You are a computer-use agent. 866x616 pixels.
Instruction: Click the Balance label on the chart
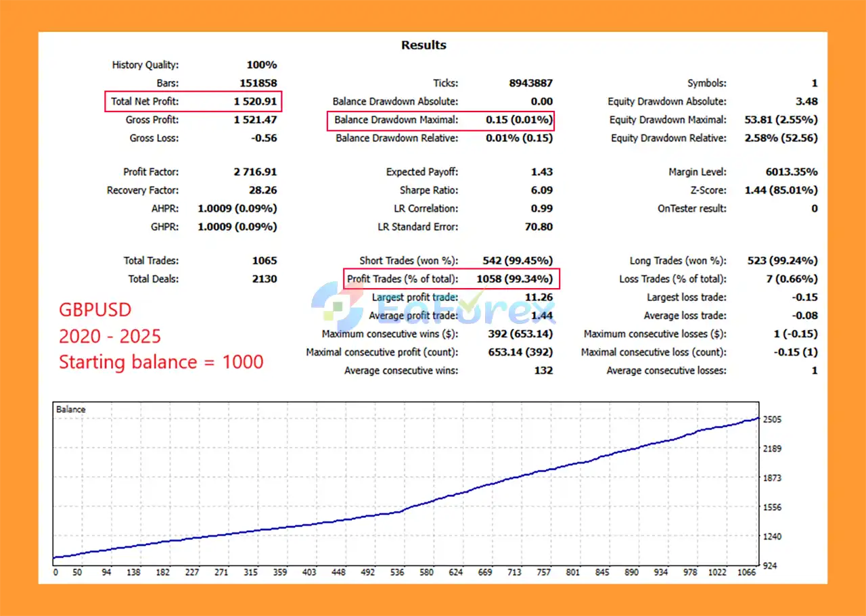(x=71, y=410)
